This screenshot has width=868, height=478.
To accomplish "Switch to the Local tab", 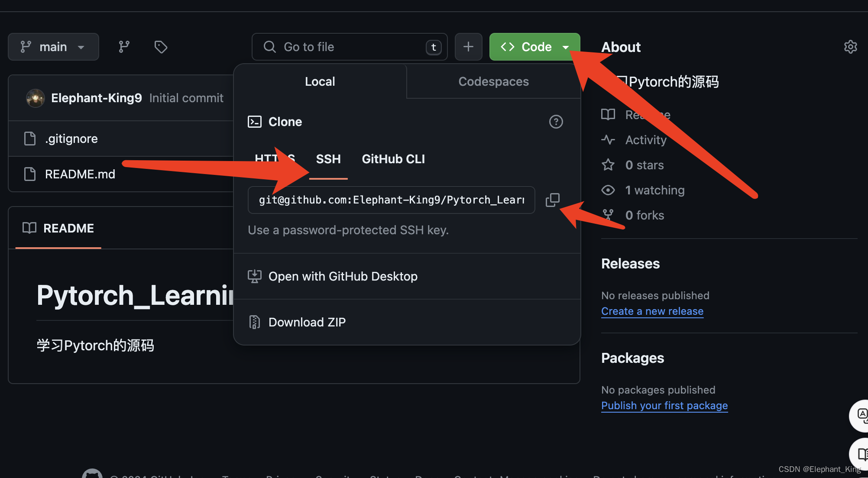I will click(320, 81).
